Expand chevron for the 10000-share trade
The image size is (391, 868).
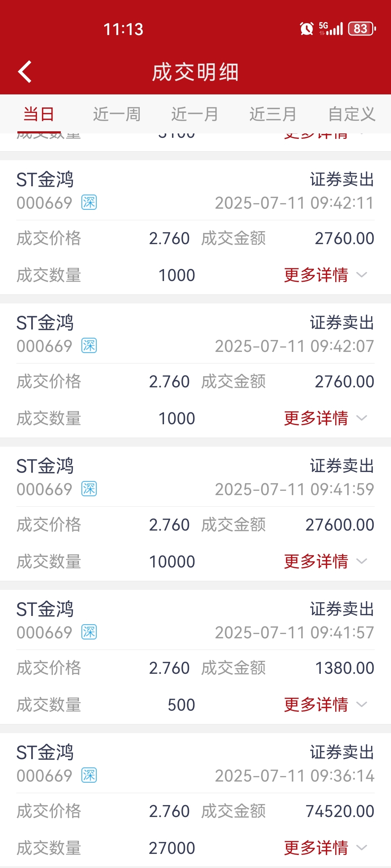tap(362, 561)
